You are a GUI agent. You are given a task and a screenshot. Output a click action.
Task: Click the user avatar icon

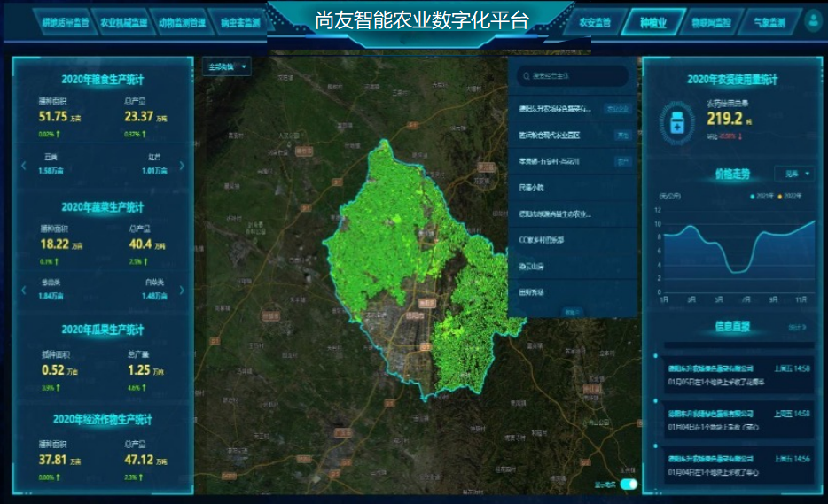click(813, 21)
